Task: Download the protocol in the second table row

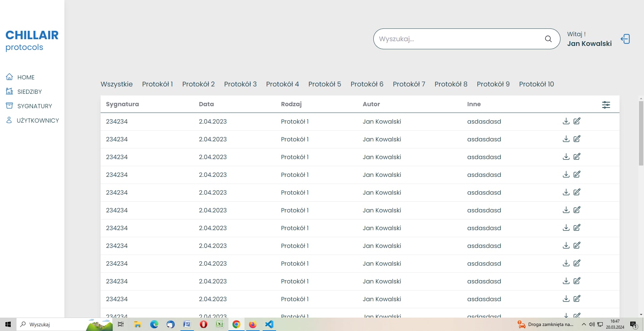Action: pyautogui.click(x=566, y=139)
